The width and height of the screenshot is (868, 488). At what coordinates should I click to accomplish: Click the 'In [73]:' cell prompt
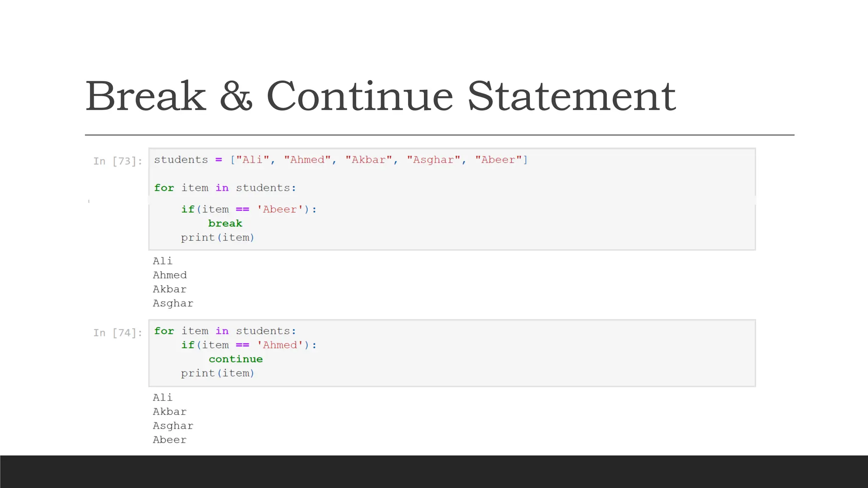coord(118,161)
